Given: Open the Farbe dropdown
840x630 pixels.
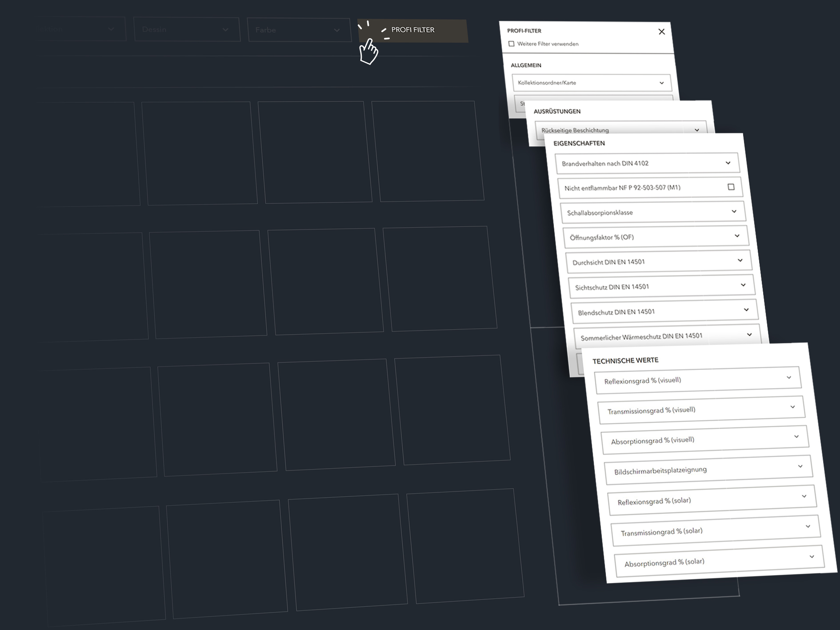Looking at the screenshot, I should 299,30.
